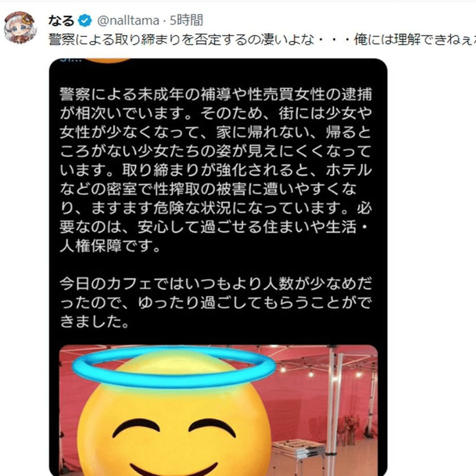476x476 pixels.
Task: Open the @nalltama handle link
Action: pos(128,21)
